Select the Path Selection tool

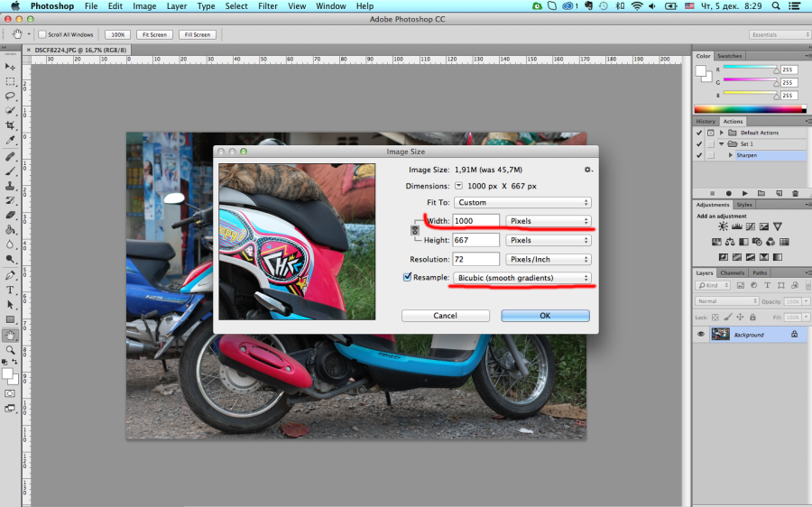(x=10, y=305)
